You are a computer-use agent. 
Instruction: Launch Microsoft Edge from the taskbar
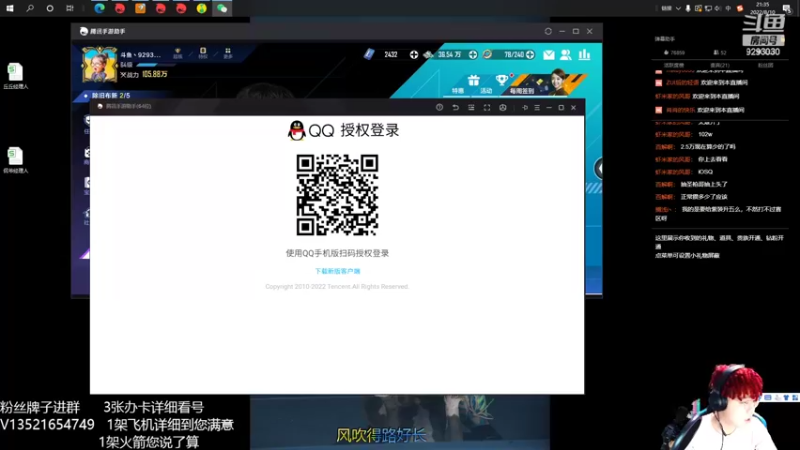coord(99,8)
